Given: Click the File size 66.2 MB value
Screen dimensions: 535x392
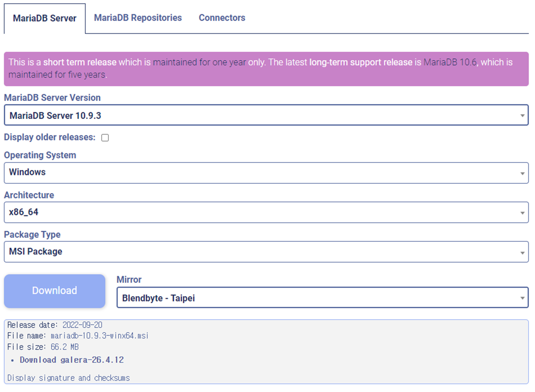Looking at the screenshot, I should point(65,347).
